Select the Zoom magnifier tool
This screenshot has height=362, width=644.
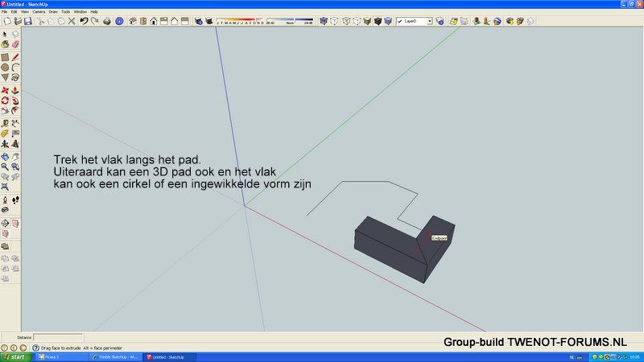tap(5, 167)
